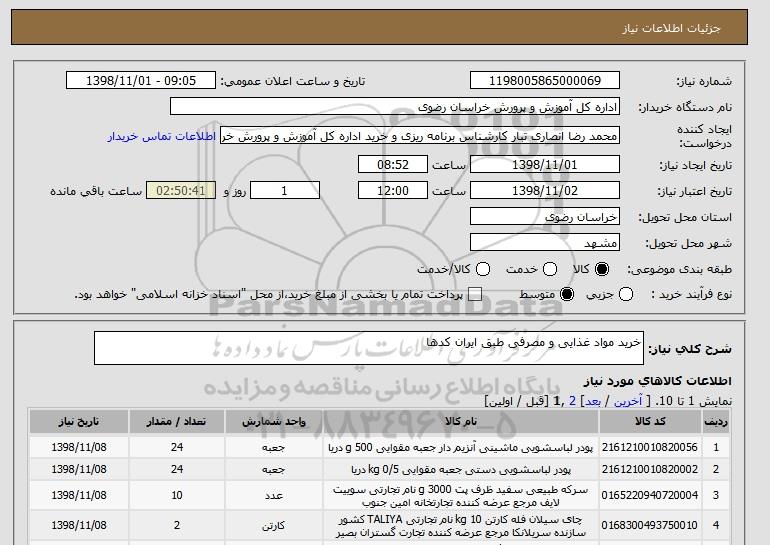This screenshot has width=770, height=545.
Task: Click the نام کالا column header
Action: coord(461,422)
